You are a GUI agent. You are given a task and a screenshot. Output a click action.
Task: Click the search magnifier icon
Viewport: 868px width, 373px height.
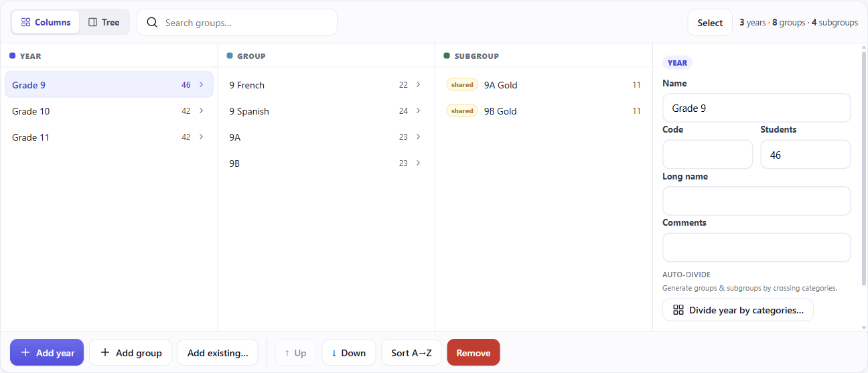[152, 23]
